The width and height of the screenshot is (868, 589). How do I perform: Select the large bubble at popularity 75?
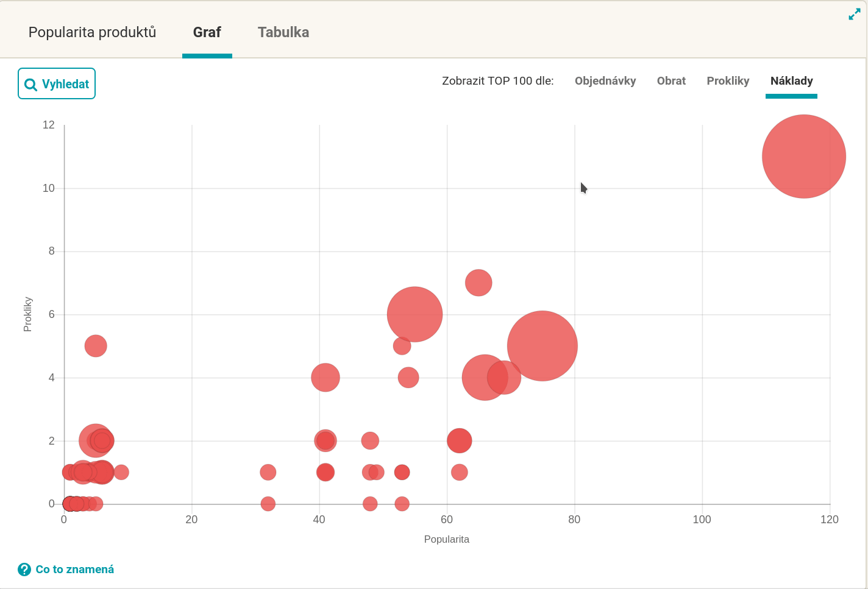click(x=542, y=346)
